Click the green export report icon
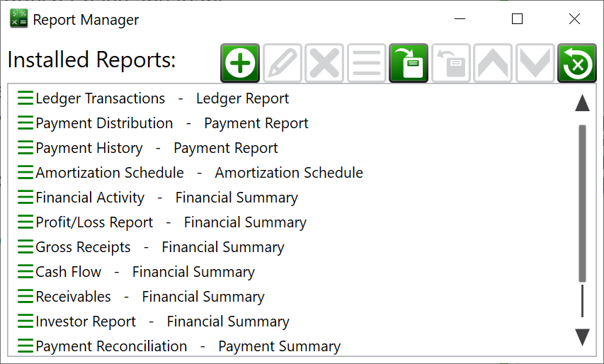The height and width of the screenshot is (364, 604). (x=409, y=63)
